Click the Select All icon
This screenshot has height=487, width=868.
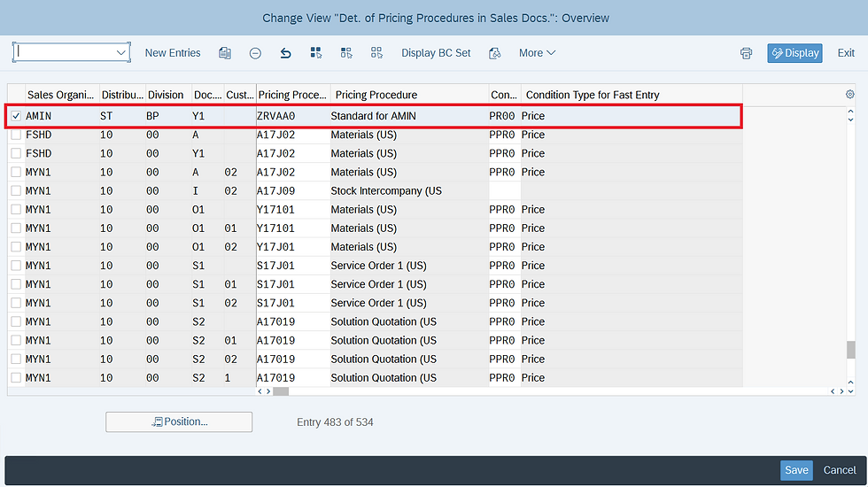(316, 53)
